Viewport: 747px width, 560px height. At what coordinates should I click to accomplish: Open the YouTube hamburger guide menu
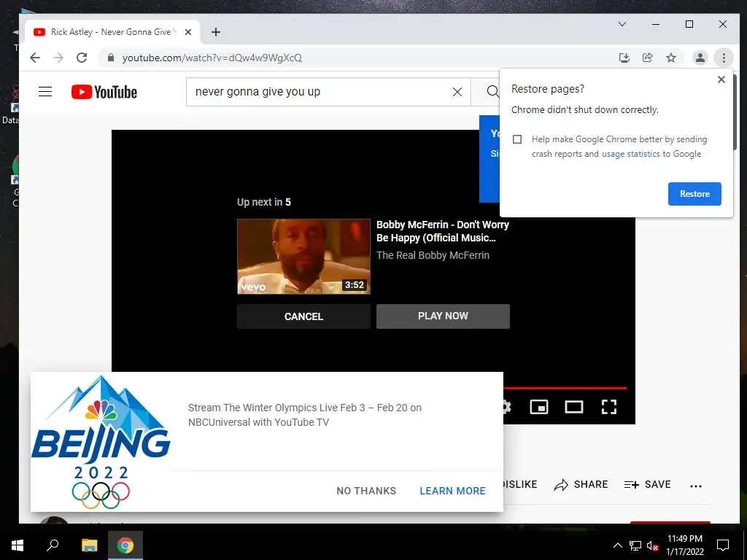pyautogui.click(x=45, y=91)
